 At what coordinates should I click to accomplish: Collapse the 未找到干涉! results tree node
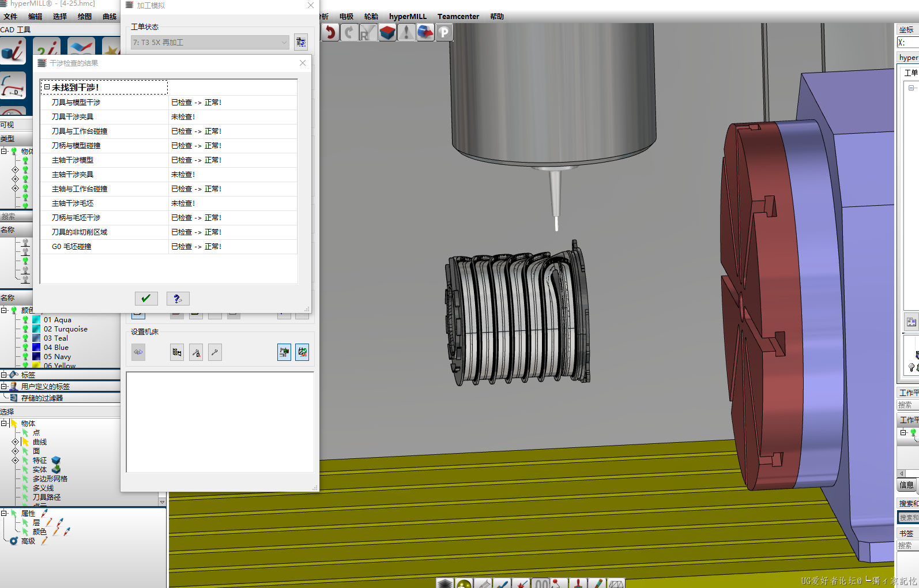(x=47, y=87)
